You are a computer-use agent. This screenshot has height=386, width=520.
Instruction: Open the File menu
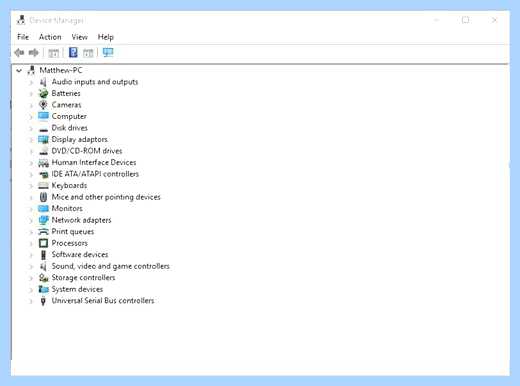coord(23,37)
